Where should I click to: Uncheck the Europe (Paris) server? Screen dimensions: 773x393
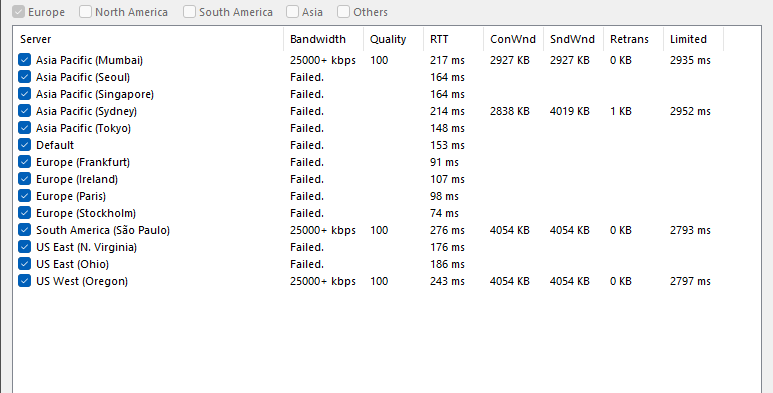pos(25,196)
